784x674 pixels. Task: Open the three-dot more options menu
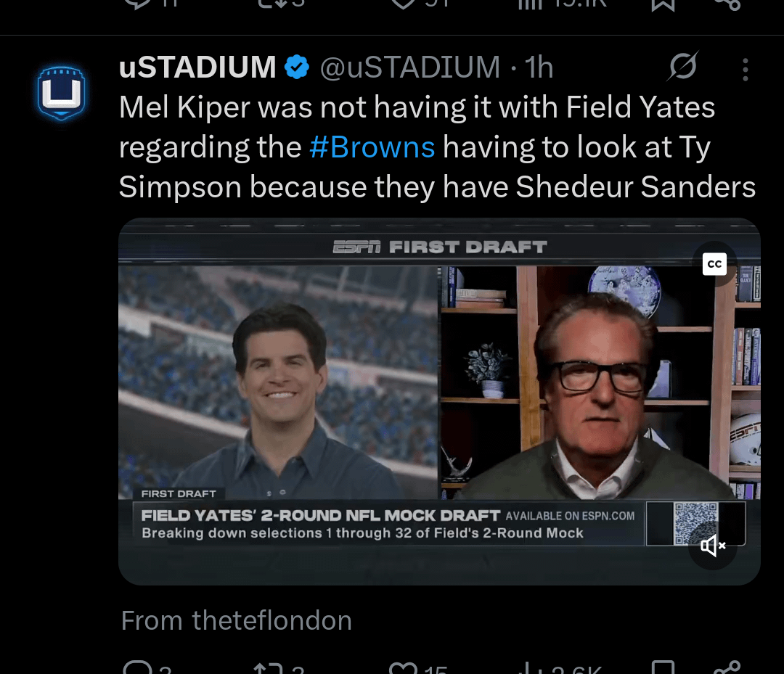[745, 69]
